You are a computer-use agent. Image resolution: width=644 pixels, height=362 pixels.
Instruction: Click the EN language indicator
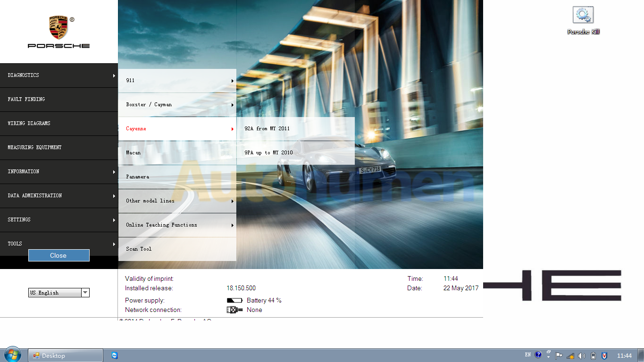point(528,355)
